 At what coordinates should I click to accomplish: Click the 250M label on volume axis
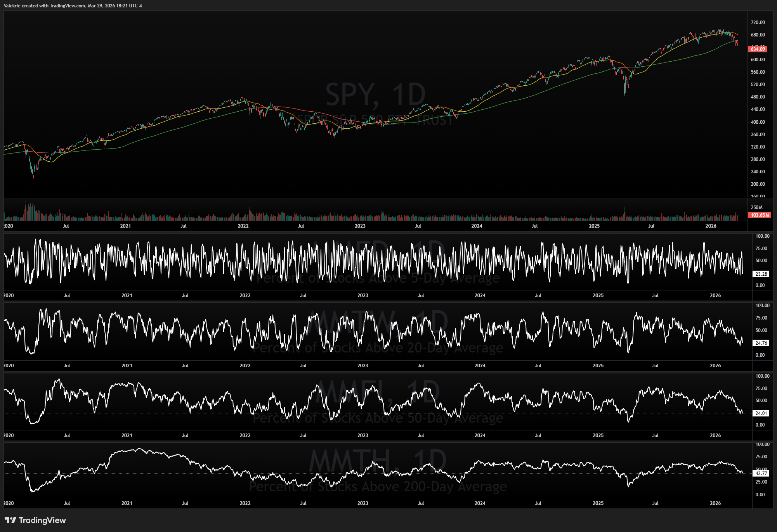(756, 207)
